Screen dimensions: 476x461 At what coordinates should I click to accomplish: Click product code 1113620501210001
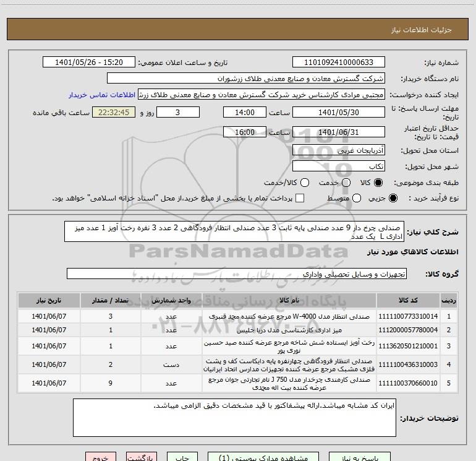[x=408, y=346]
